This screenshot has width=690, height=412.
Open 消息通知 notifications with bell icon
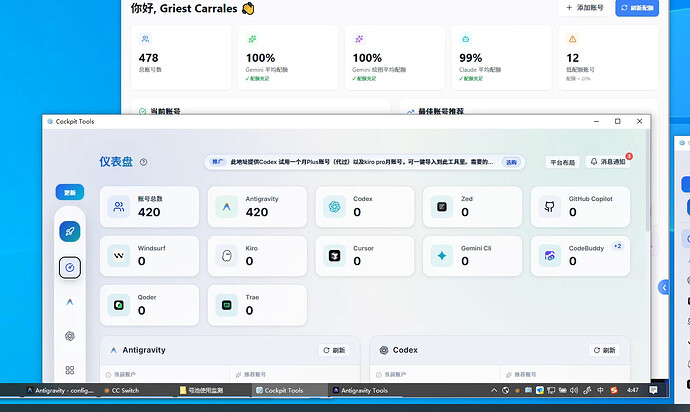click(608, 162)
